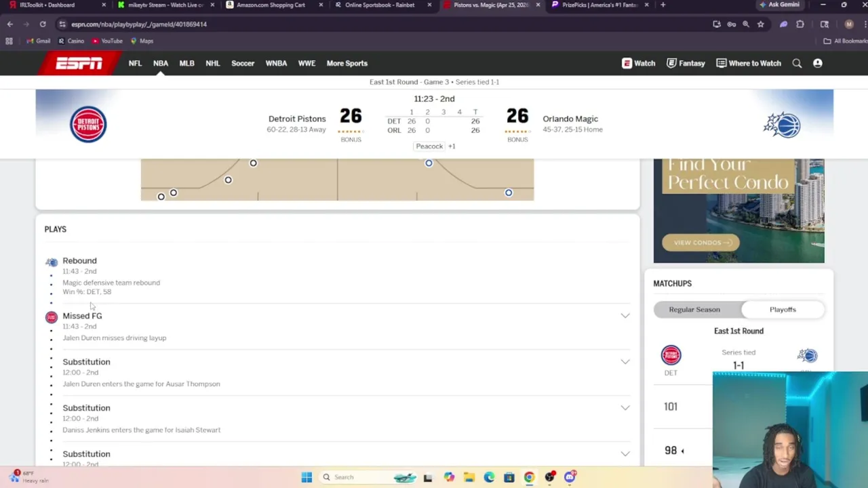The image size is (868, 488).
Task: Expand the Missed FG play details
Action: point(625,316)
